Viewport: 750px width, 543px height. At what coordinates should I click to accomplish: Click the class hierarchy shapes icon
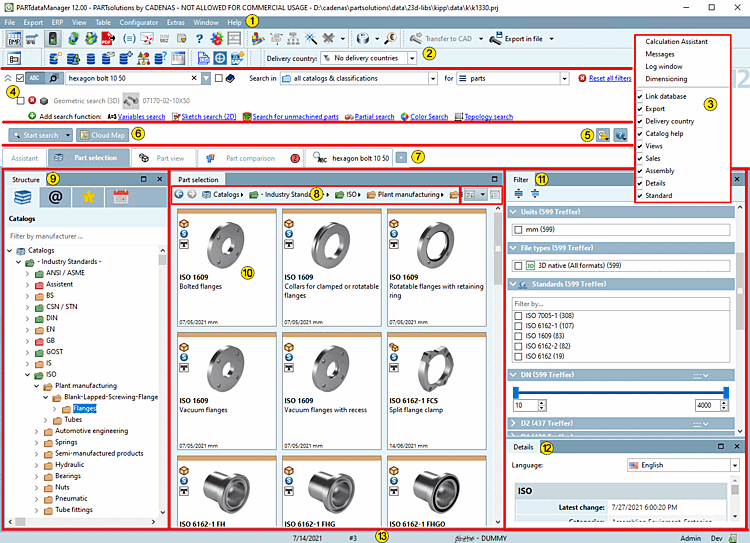[x=143, y=58]
